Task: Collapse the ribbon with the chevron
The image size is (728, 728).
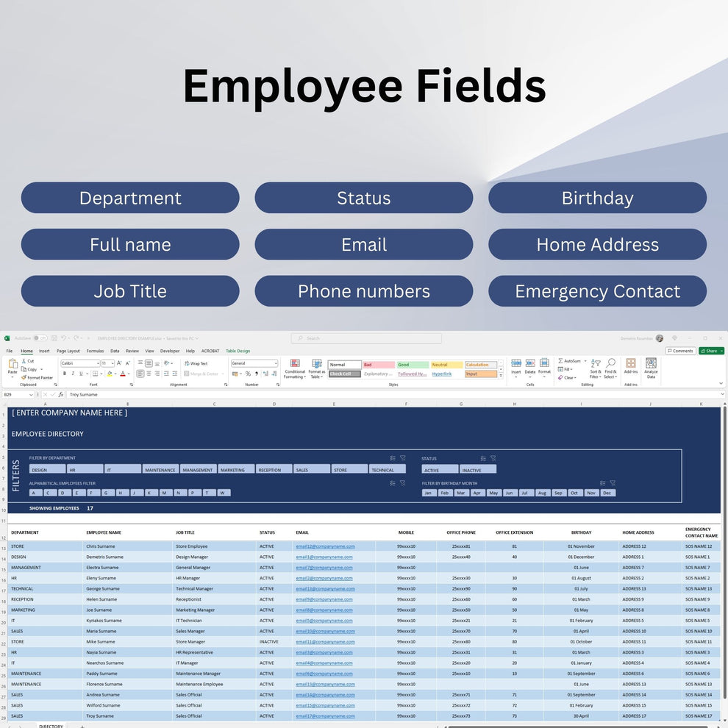Action: pos(721,384)
